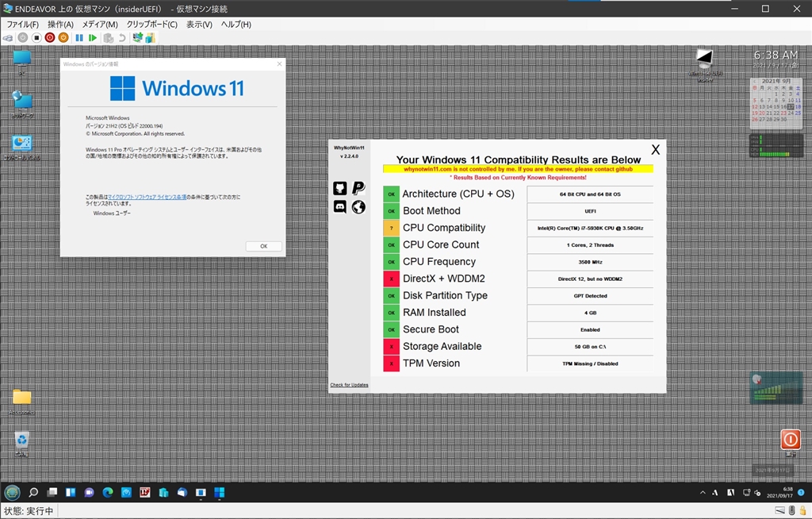Viewport: 812px width, 519px height.
Task: Click the yellow ? CPU Compatibility status
Action: tap(391, 228)
